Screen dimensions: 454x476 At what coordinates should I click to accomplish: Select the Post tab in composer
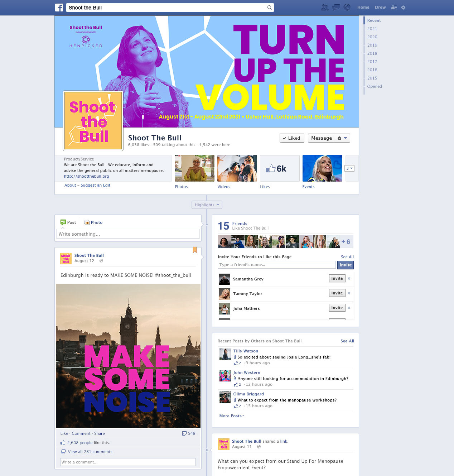(x=68, y=222)
